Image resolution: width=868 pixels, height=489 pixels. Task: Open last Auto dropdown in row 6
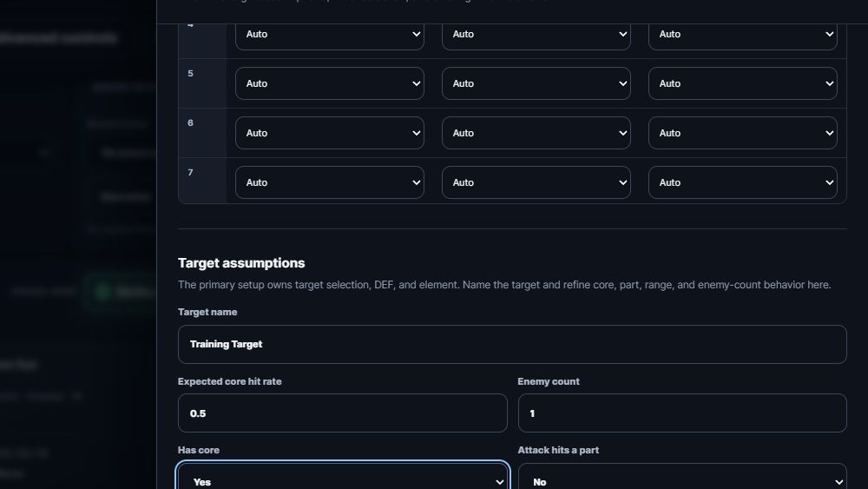tap(742, 133)
